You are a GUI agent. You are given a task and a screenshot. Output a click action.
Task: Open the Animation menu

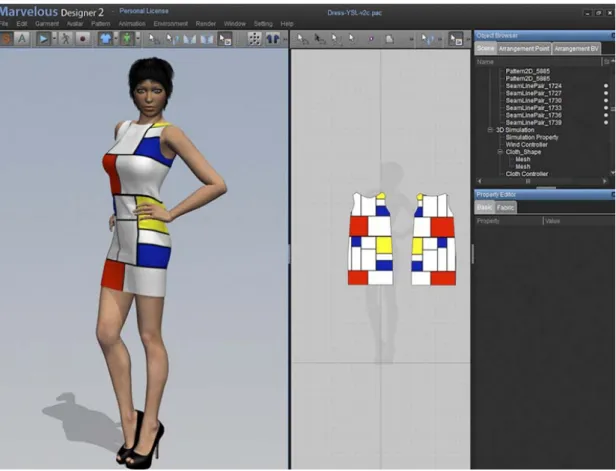tap(132, 24)
